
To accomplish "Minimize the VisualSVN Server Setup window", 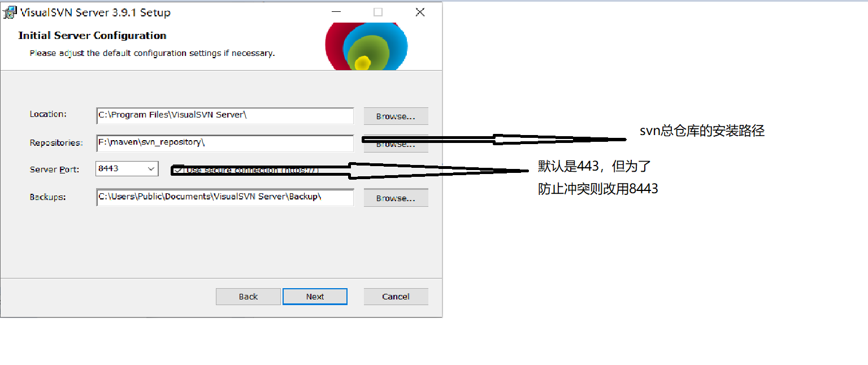I will tap(336, 12).
